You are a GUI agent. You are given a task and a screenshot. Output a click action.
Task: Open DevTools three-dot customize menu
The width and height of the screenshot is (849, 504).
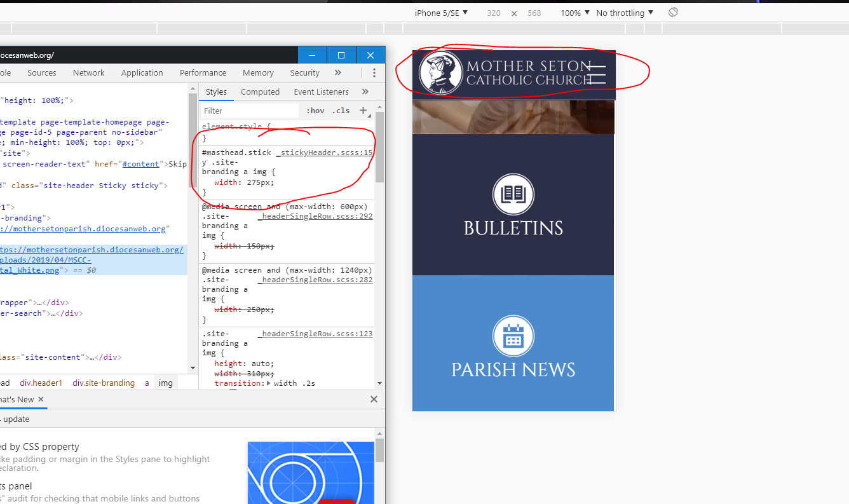click(374, 73)
